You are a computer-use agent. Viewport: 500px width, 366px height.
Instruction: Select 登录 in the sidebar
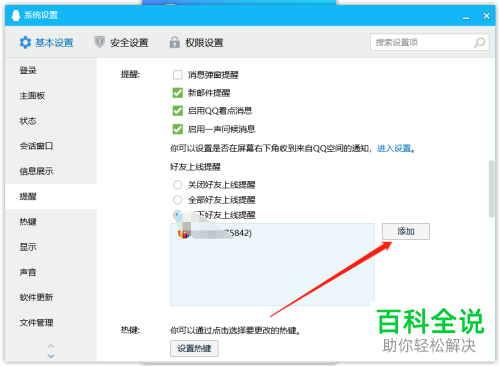(x=51, y=70)
